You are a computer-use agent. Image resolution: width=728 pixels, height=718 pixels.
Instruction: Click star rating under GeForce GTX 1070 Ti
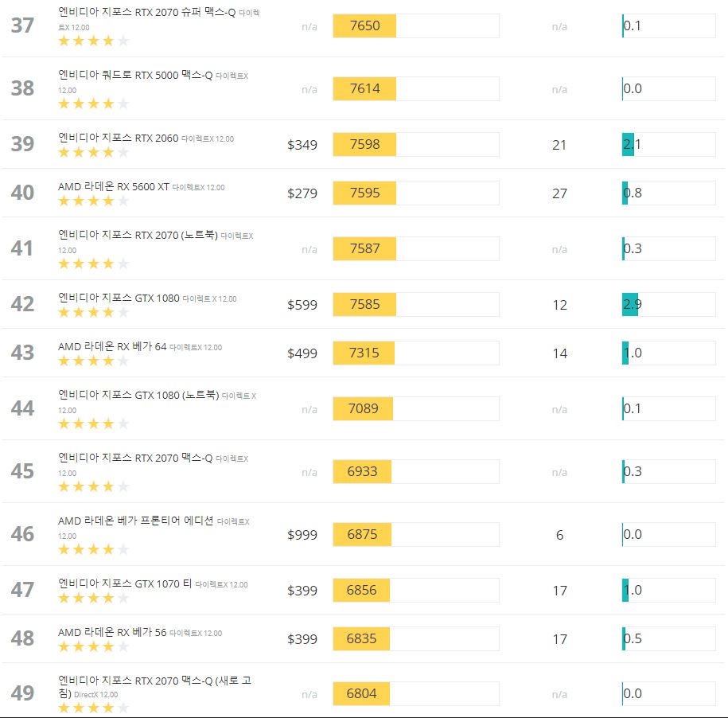tap(93, 598)
